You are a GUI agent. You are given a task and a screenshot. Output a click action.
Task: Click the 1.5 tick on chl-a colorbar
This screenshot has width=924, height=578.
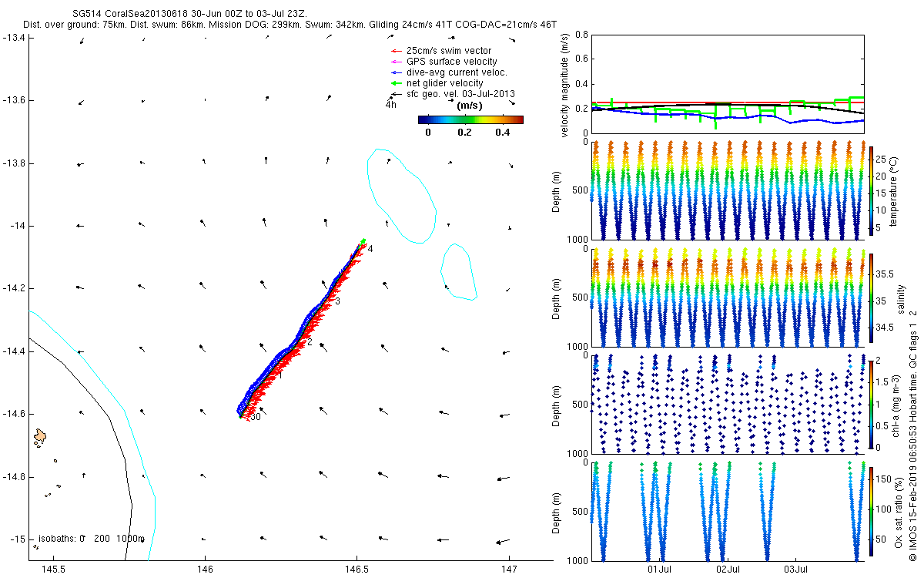tap(883, 381)
